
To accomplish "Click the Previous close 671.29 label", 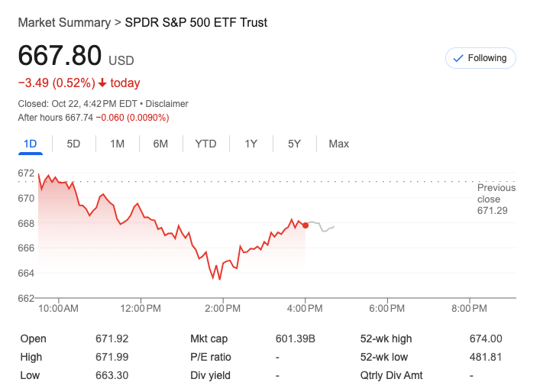I will point(492,199).
